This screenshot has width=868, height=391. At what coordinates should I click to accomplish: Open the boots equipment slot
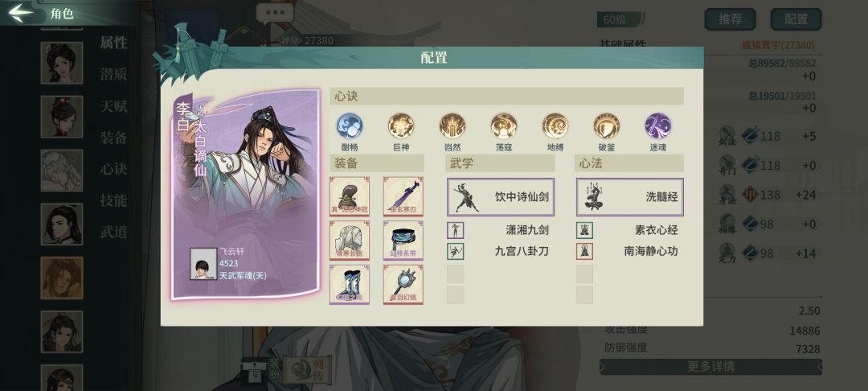click(x=350, y=284)
